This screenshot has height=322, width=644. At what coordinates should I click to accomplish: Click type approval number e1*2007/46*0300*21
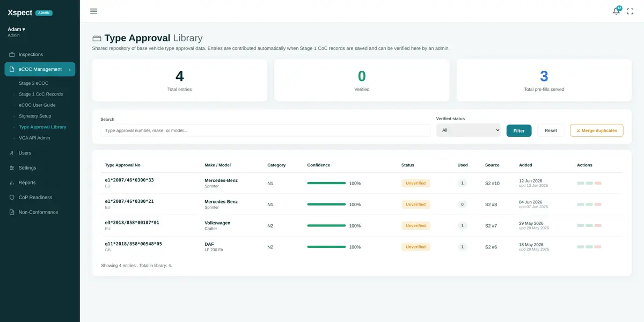[129, 201]
